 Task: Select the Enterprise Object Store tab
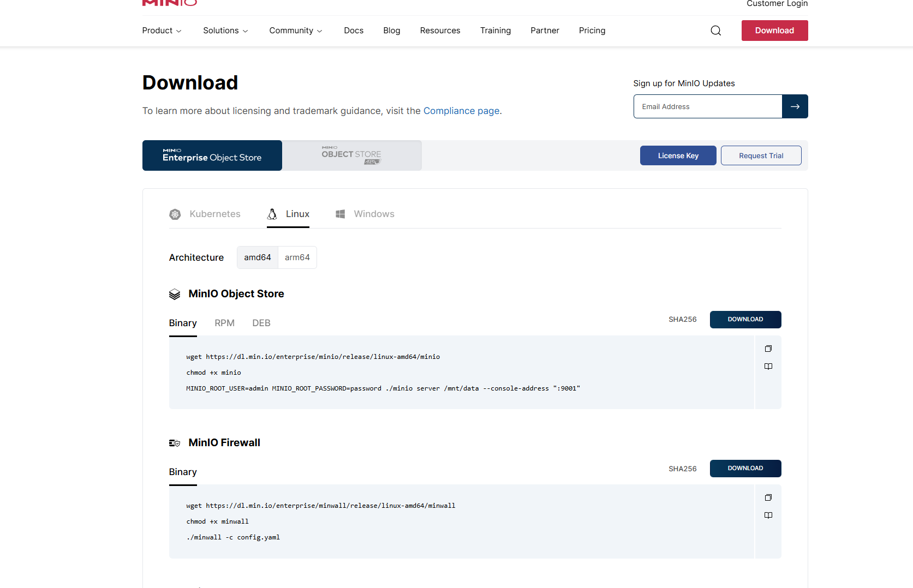point(212,155)
